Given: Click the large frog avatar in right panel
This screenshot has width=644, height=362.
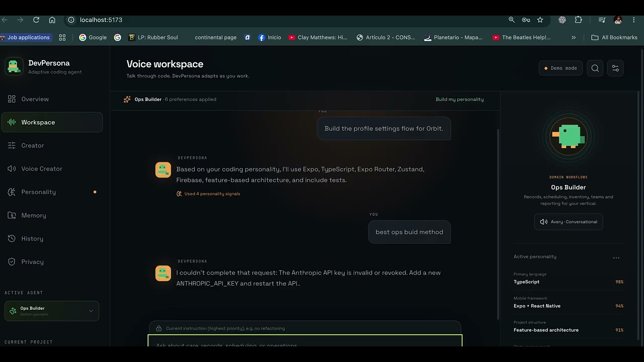Looking at the screenshot, I should click(x=569, y=135).
